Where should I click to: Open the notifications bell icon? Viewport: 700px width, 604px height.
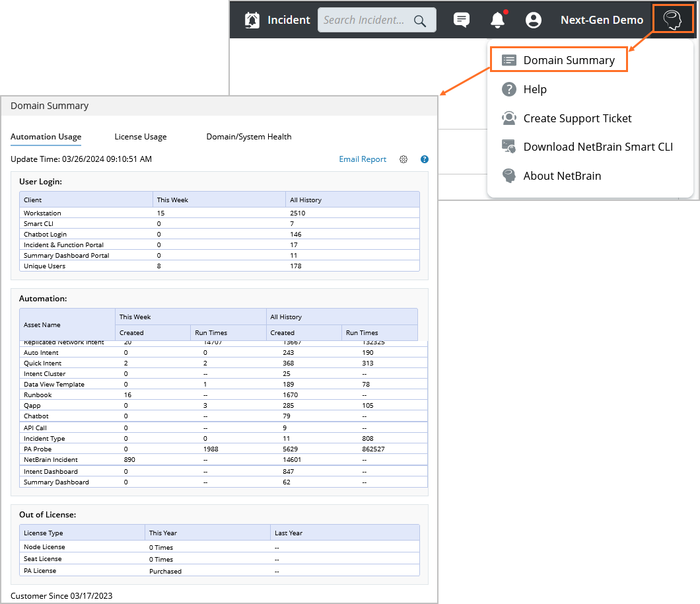pyautogui.click(x=498, y=20)
